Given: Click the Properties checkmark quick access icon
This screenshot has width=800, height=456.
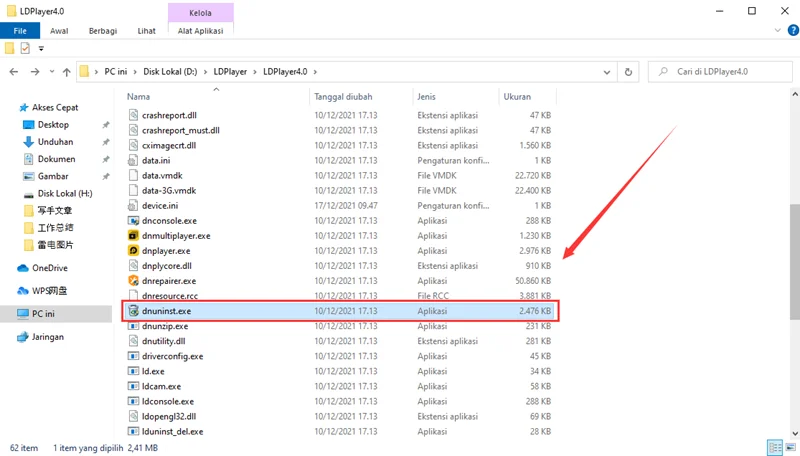Looking at the screenshot, I should pyautogui.click(x=25, y=48).
